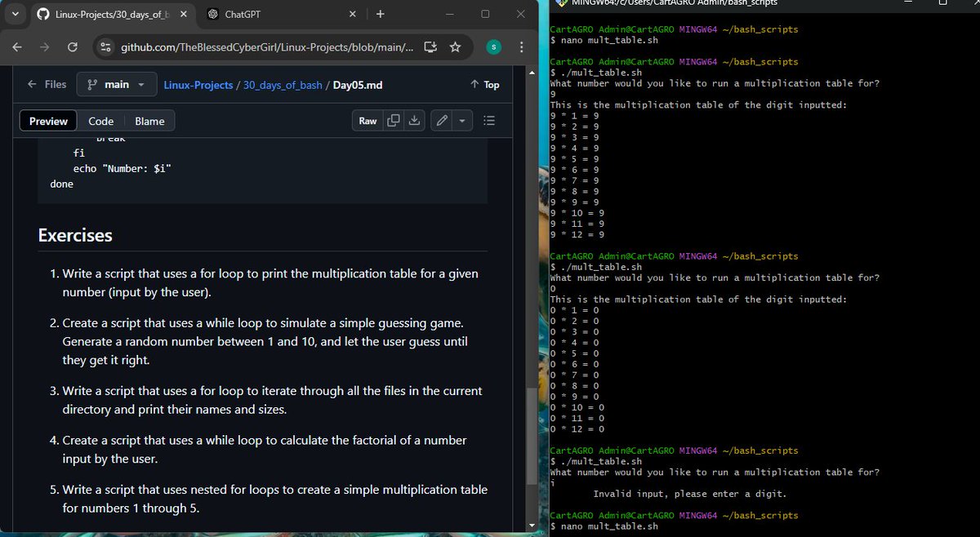Click the 'done' code line

coord(61,184)
